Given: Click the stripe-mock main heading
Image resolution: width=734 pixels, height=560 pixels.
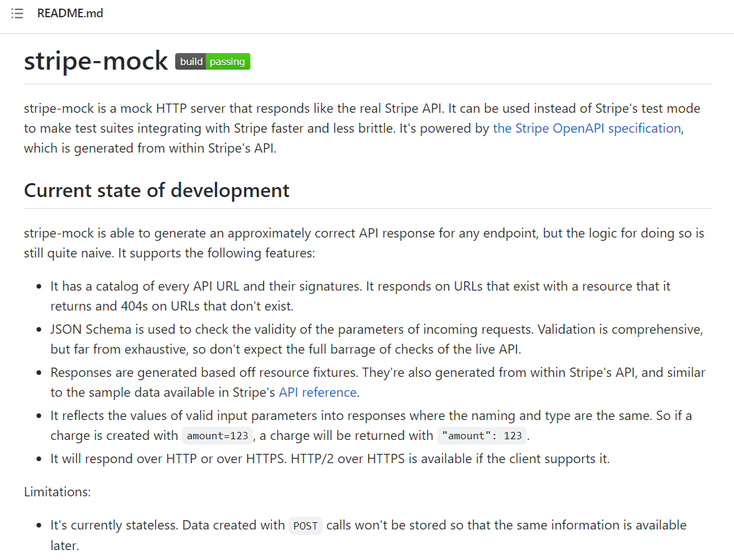Looking at the screenshot, I should click(x=96, y=61).
